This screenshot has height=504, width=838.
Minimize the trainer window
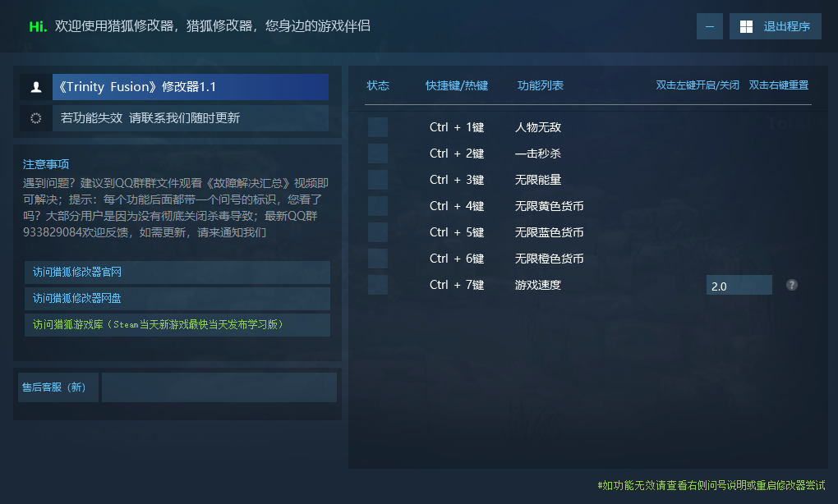[710, 26]
